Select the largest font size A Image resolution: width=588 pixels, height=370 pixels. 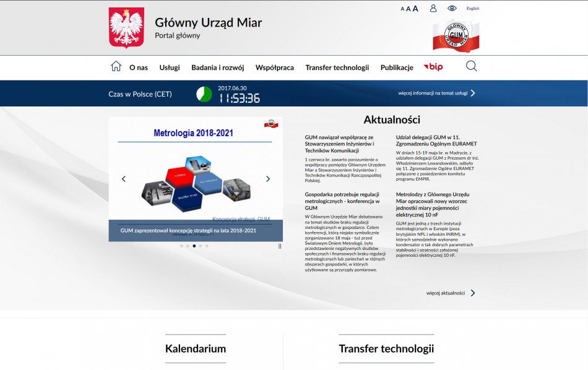415,9
